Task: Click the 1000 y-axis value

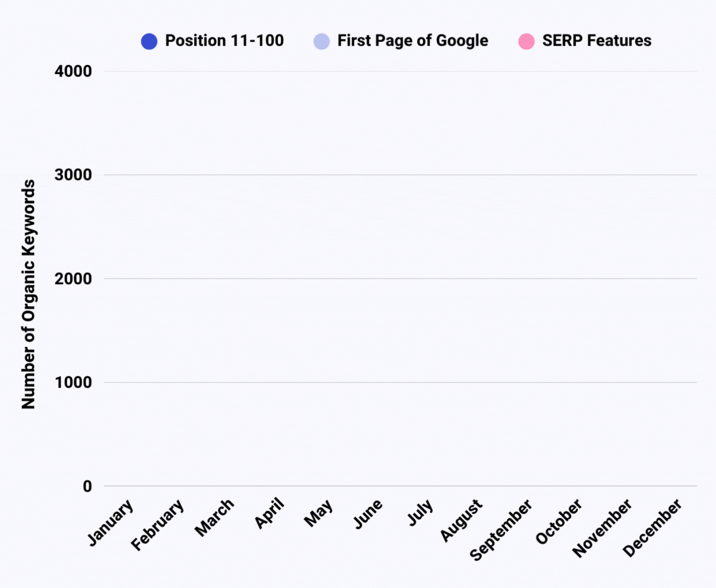Action: point(73,382)
